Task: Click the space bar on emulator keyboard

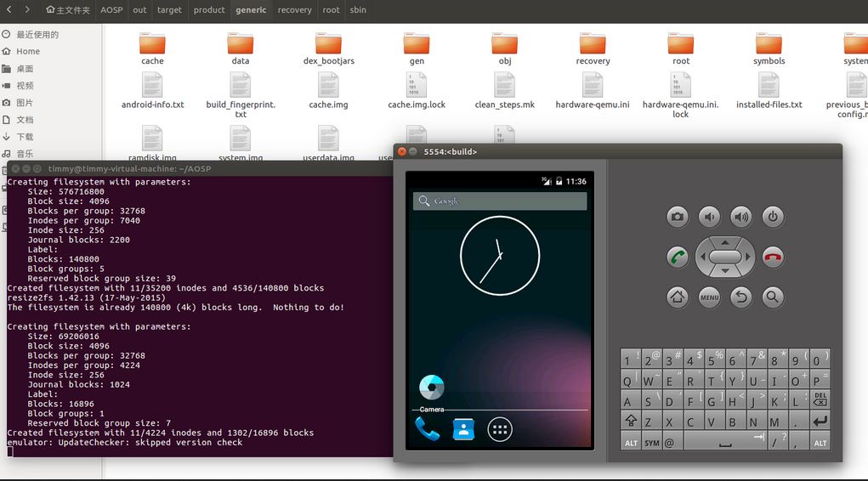Action: (x=725, y=442)
